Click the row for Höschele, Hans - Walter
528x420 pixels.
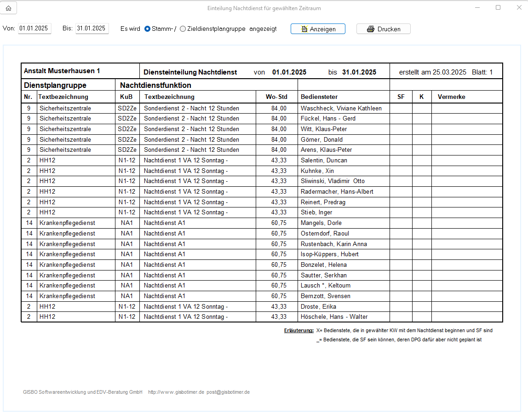(x=334, y=317)
